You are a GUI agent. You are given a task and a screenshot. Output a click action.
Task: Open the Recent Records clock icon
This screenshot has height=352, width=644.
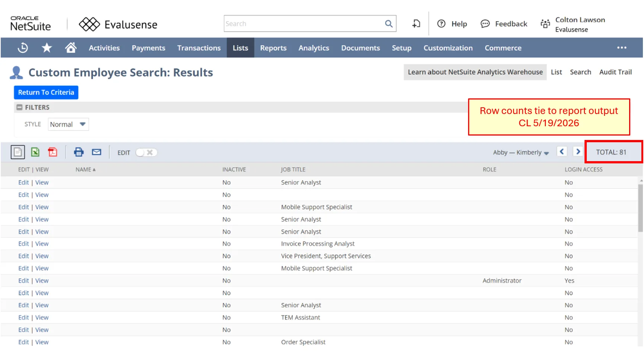pos(23,48)
